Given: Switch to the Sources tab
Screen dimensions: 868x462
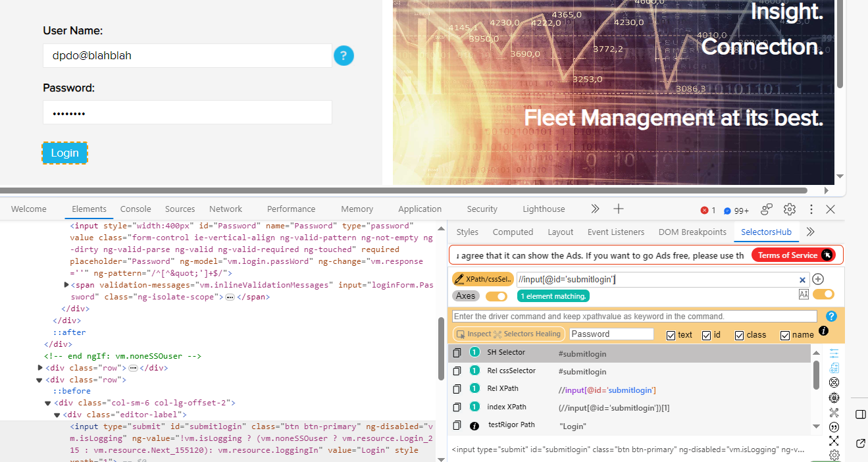Looking at the screenshot, I should tap(180, 209).
